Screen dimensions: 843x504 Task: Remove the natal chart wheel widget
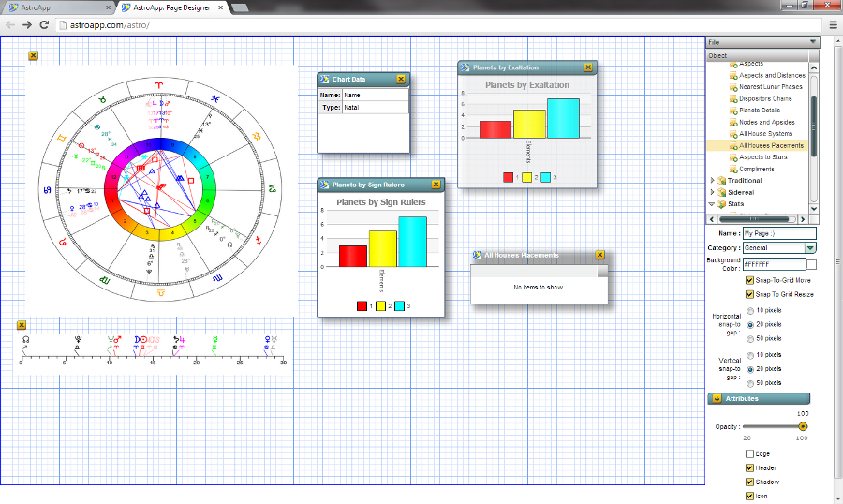point(34,56)
